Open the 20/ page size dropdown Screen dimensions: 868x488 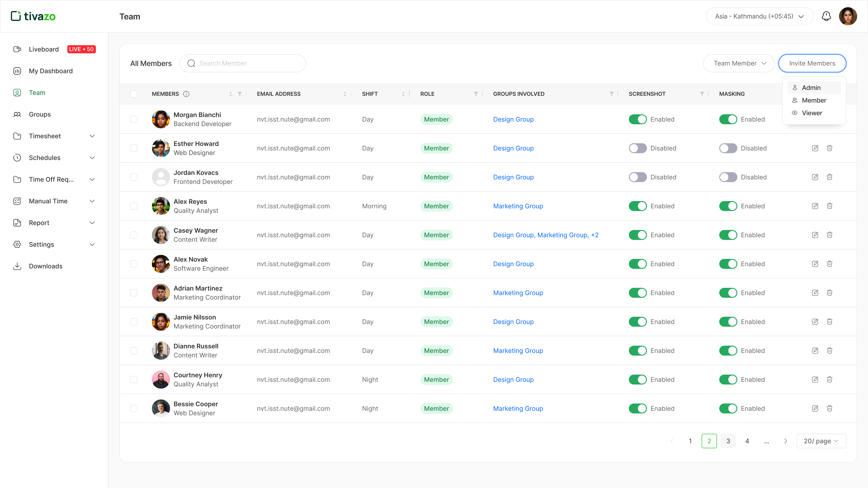[821, 441]
